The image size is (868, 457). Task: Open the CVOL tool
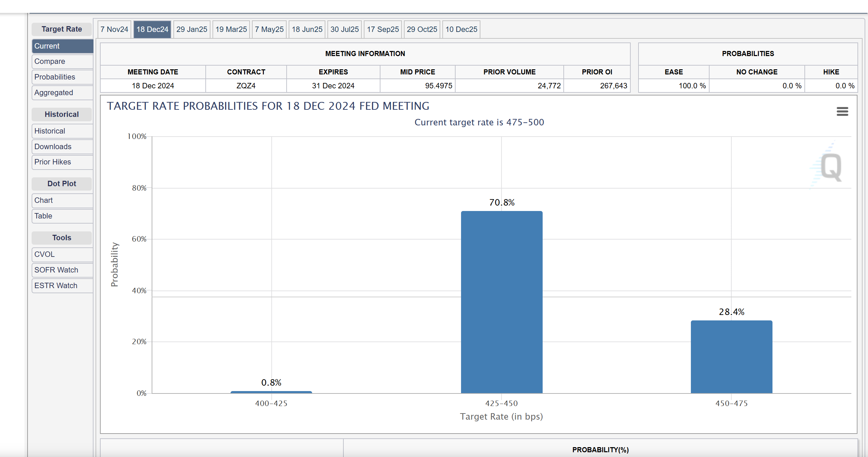pos(44,253)
